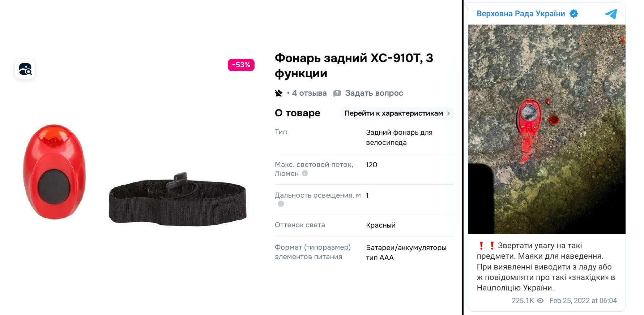This screenshot has width=644, height=315.
Task: Click the verified badge beside Верховна Рада України
Action: point(573,14)
